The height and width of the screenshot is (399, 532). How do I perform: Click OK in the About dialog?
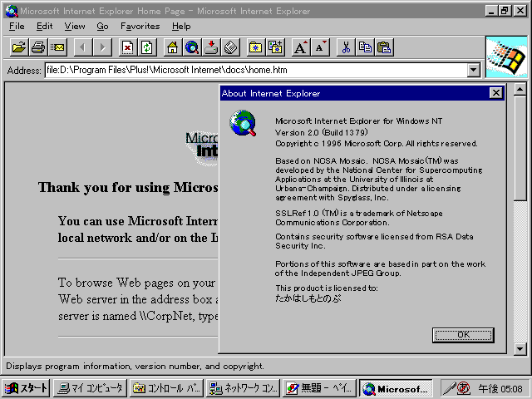pos(463,335)
